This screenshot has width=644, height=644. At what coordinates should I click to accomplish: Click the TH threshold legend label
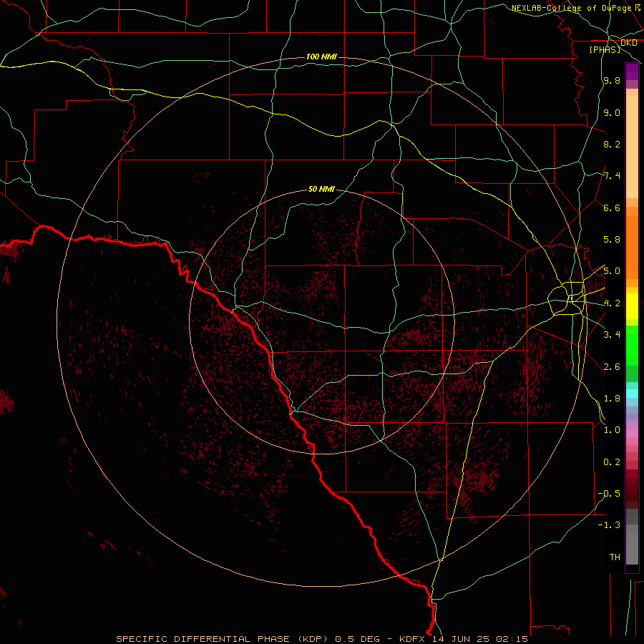[615, 557]
